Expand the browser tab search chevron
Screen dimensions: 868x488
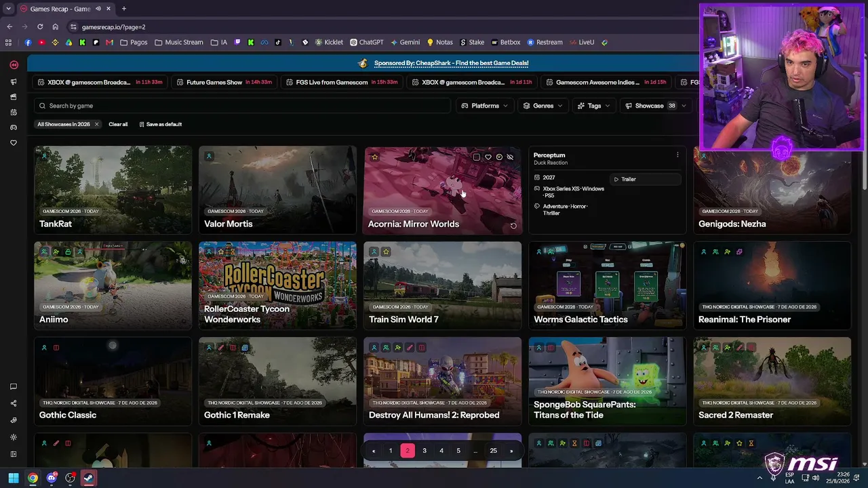pos(8,9)
